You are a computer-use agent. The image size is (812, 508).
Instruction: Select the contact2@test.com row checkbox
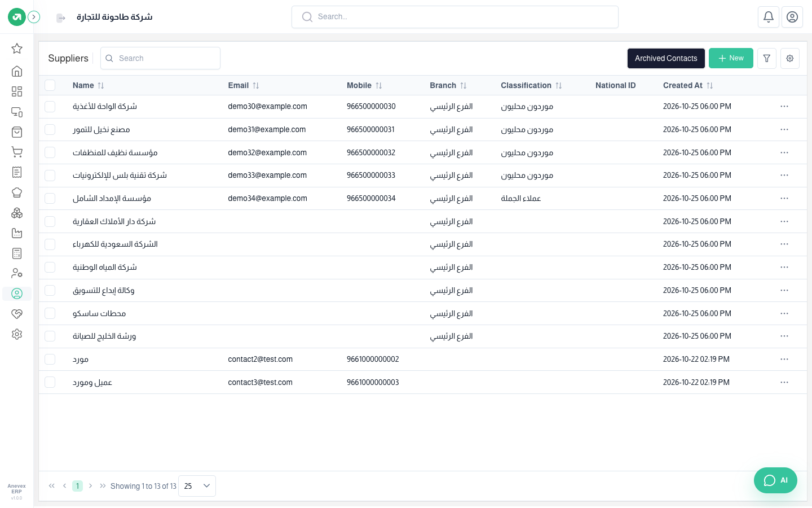pos(50,359)
